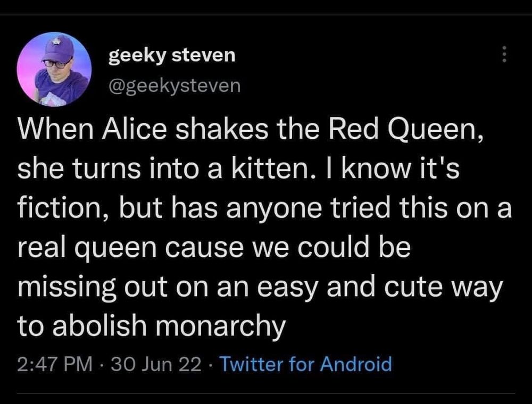
Task: Click the glasses in the profile picture
Action: click(55, 63)
